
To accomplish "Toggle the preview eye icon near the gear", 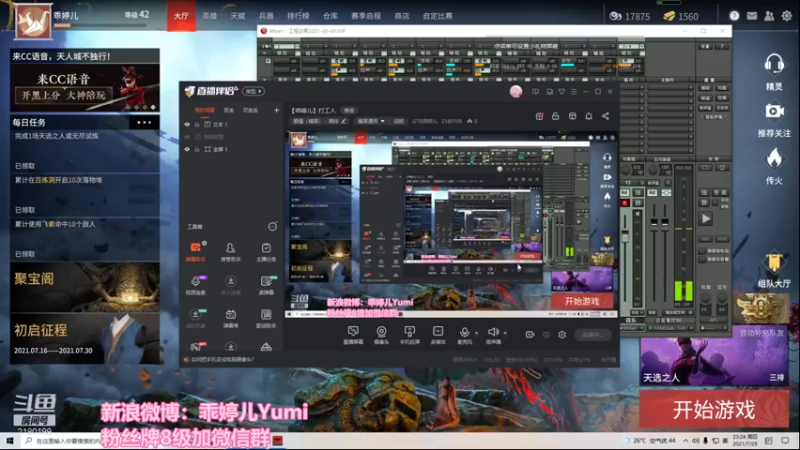I will pos(546,335).
